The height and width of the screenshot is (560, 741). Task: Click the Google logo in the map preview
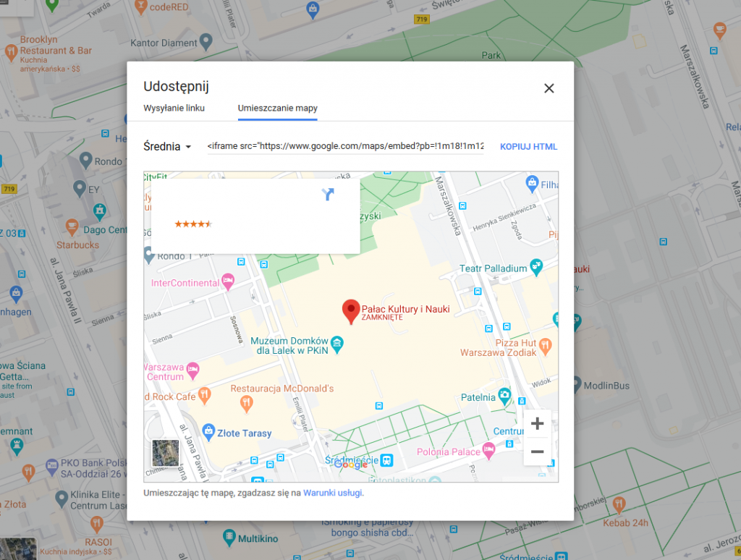point(351,464)
